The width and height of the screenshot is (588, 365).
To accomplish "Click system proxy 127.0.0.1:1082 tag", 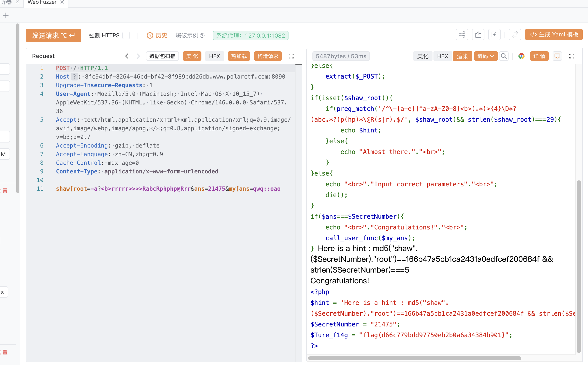I will click(250, 35).
